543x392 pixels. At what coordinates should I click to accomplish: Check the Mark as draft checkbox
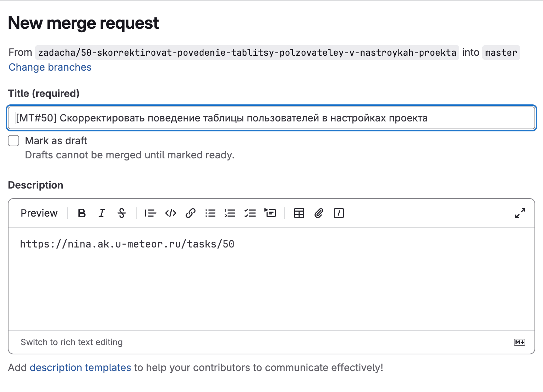(13, 141)
